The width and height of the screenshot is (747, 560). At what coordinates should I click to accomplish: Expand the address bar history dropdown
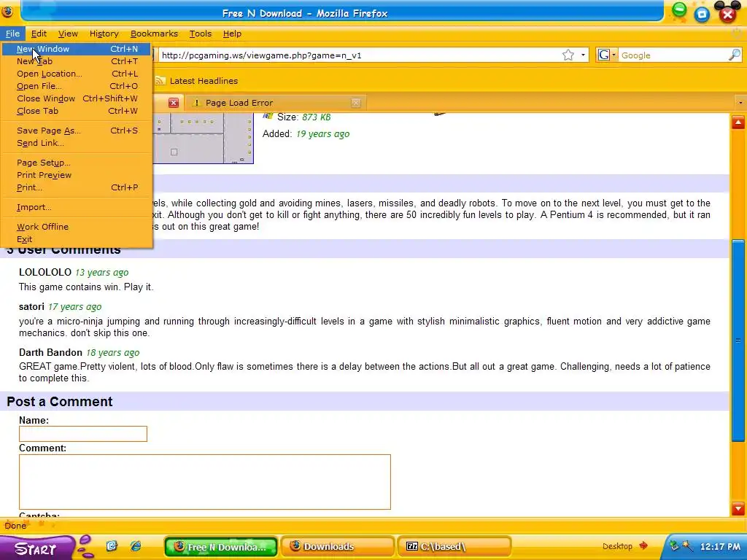[583, 55]
